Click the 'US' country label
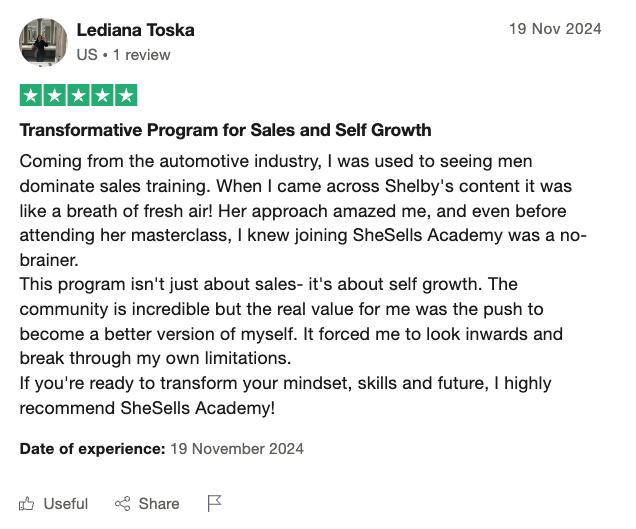The height and width of the screenshot is (529, 636). (87, 55)
